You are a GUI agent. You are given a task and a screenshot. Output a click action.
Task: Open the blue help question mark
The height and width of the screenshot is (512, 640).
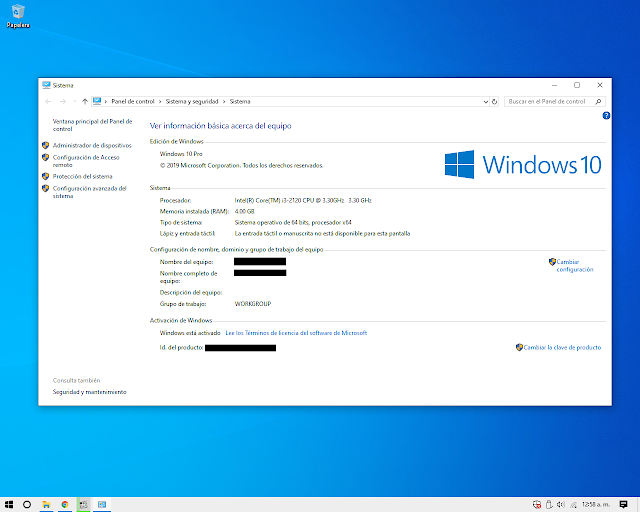[606, 116]
